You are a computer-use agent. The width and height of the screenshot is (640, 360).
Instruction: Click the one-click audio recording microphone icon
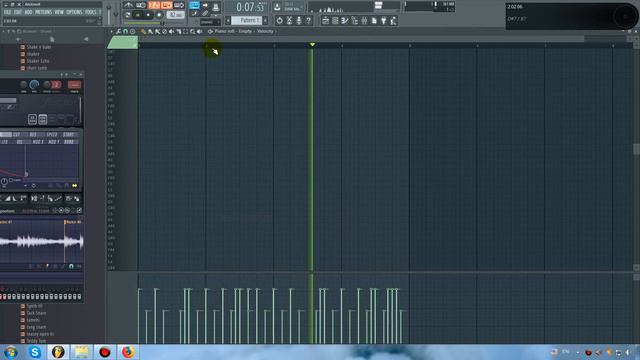299,20
